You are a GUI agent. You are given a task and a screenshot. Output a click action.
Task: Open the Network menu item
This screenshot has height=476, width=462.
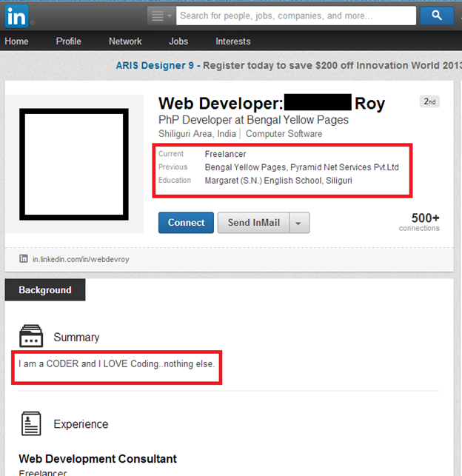125,41
